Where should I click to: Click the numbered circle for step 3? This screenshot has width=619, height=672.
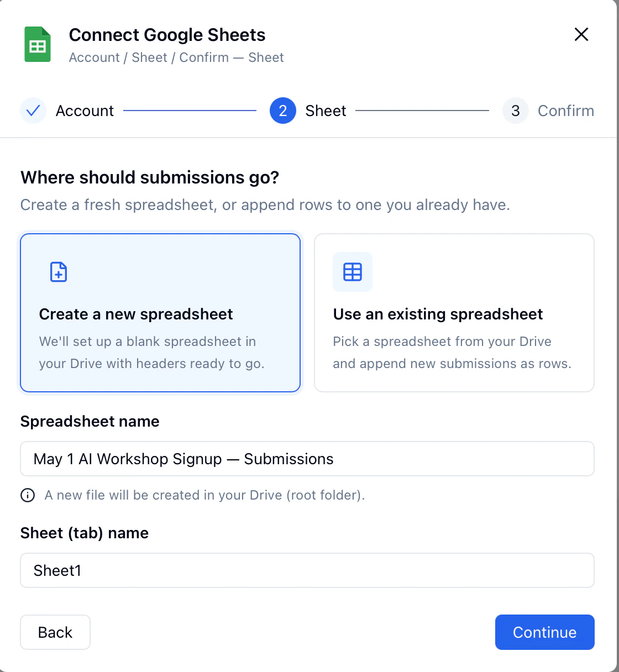(x=515, y=111)
